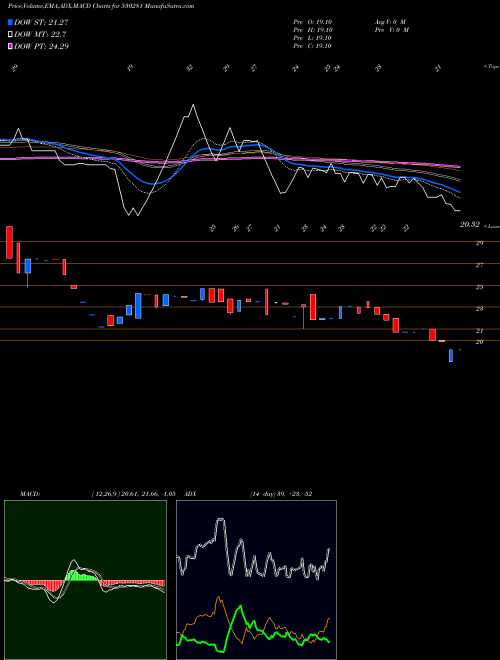Click the 'Pre L: 19.10' value
Screen dimensions: 500x660
tap(313, 38)
